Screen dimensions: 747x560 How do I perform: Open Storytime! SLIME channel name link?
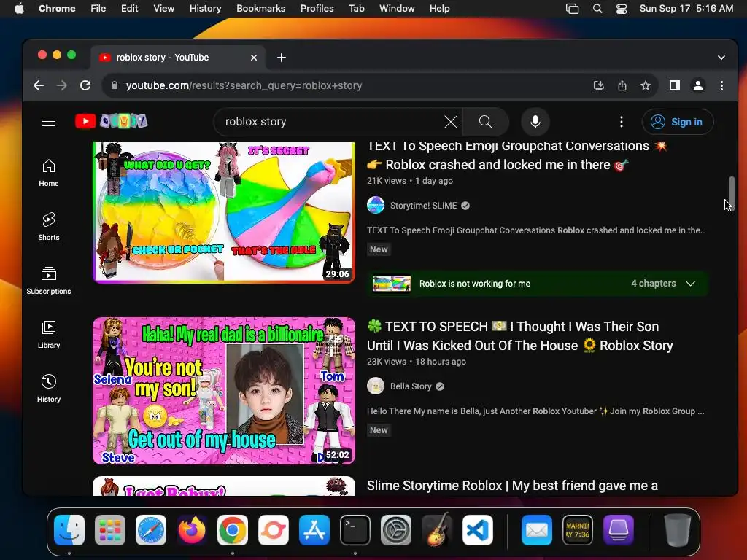click(x=423, y=206)
